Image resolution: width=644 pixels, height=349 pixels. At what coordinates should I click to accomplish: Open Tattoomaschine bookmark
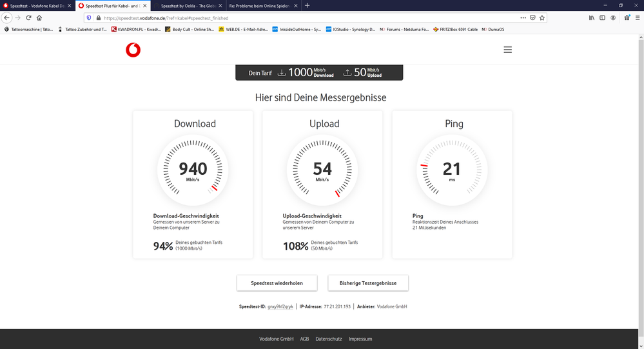click(28, 29)
